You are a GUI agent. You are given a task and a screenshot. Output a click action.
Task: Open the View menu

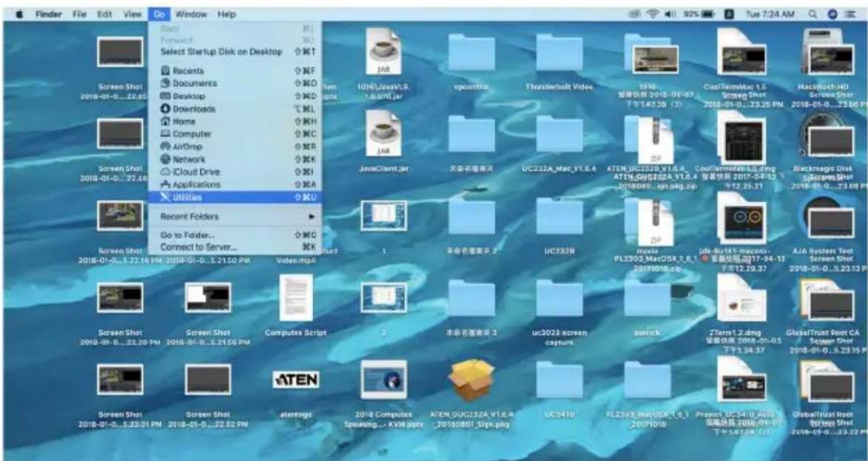tap(132, 14)
